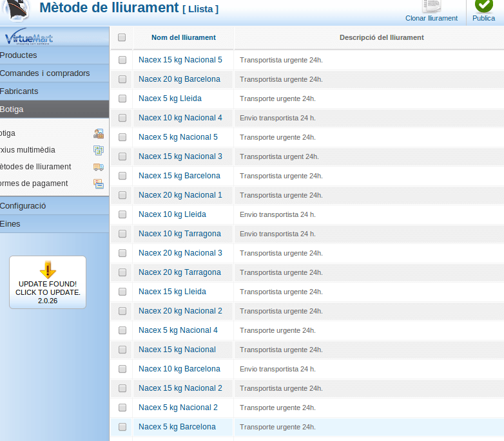Click the Clonar lliurament toolbar icon

point(431,6)
